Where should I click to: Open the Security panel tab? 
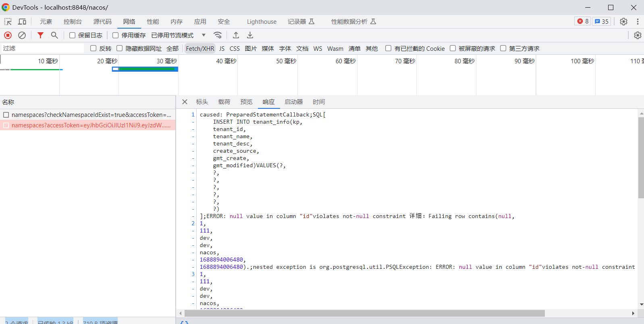[224, 22]
